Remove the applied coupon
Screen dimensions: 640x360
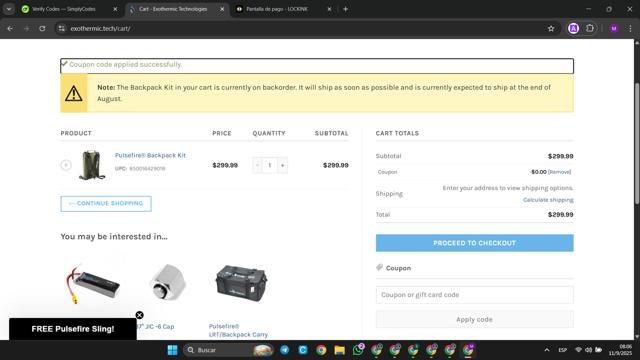point(559,172)
